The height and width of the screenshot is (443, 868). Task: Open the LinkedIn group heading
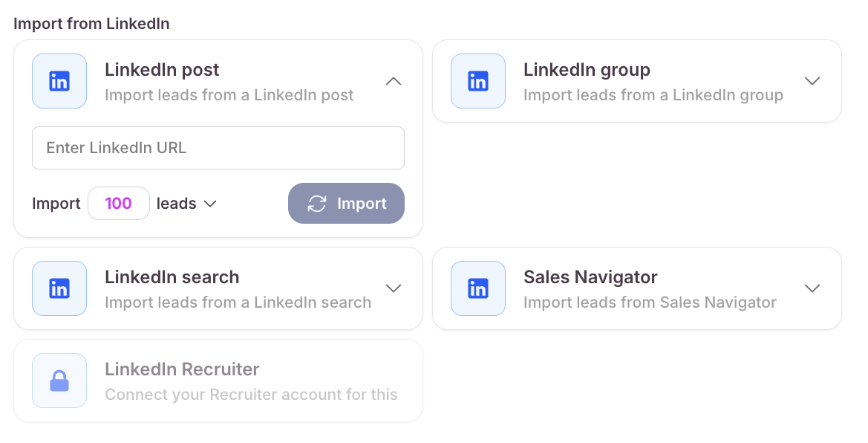(587, 70)
